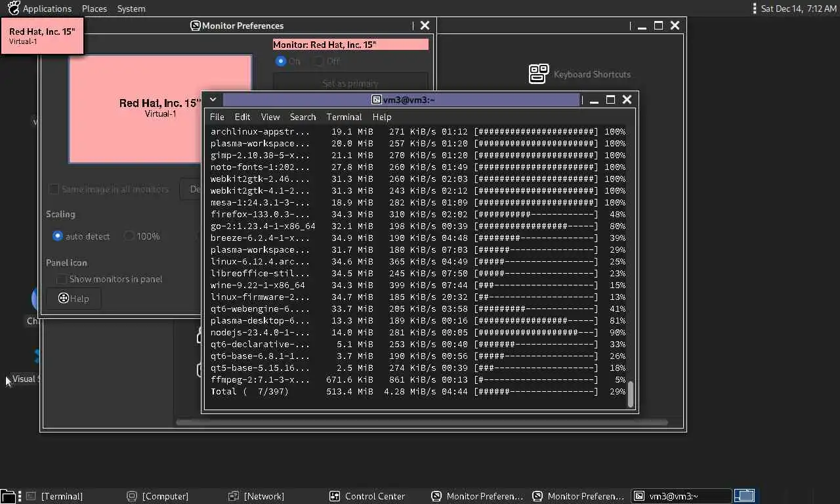Select 100% scaling radio button
This screenshot has width=840, height=504.
click(129, 236)
